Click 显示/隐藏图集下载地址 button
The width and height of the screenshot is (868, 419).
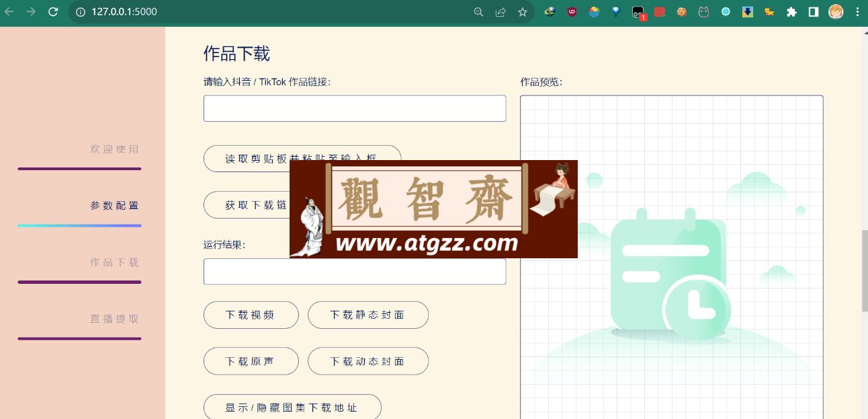[292, 407]
